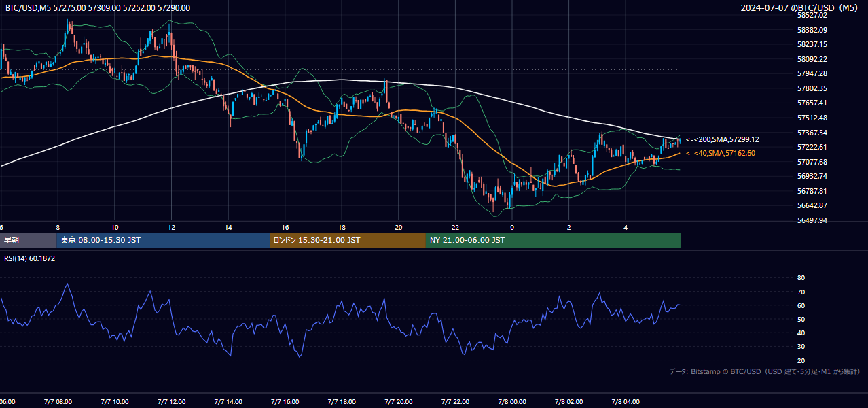The image size is (868, 408).
Task: Click the 200 SMA label reading 57299.12
Action: click(723, 139)
